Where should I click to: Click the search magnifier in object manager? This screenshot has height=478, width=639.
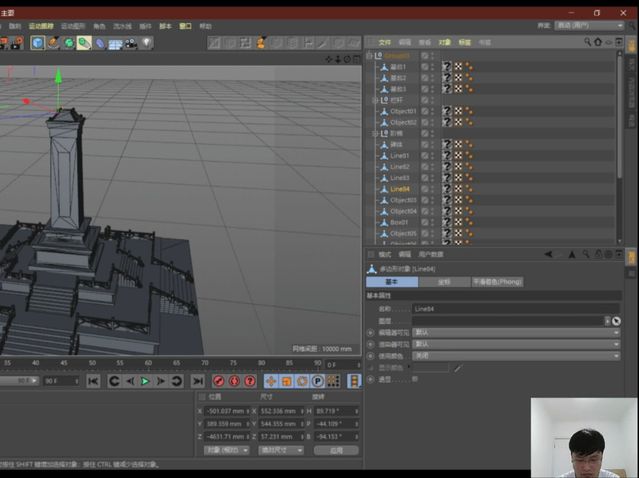(587, 43)
